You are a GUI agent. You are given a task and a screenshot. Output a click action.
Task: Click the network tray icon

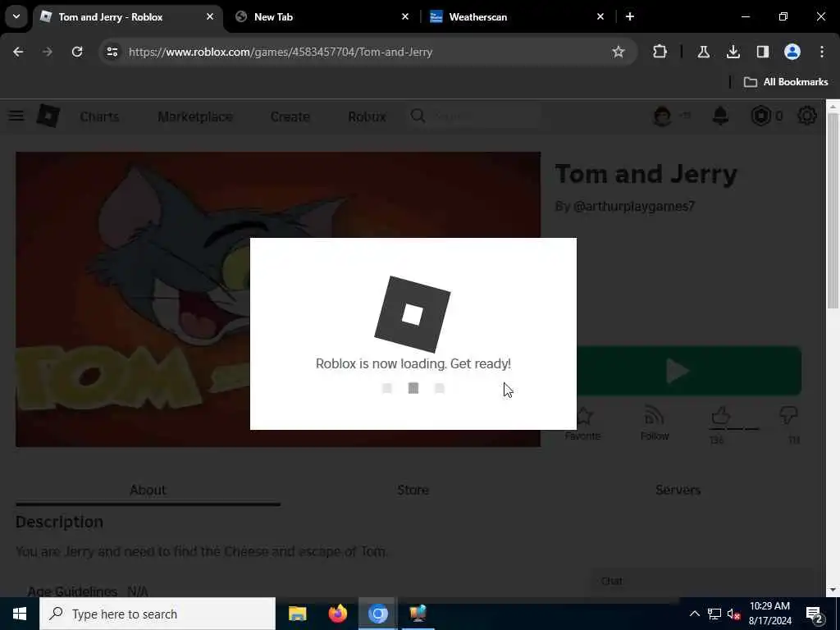pos(714,614)
